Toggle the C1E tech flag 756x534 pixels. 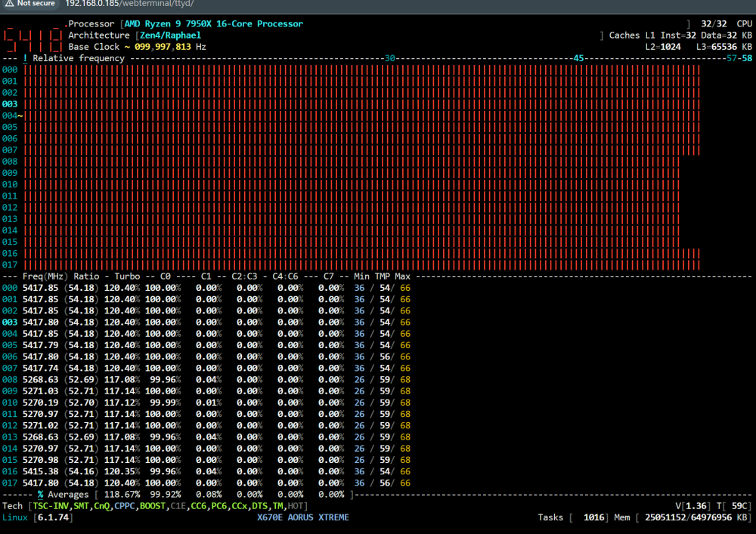tap(178, 506)
